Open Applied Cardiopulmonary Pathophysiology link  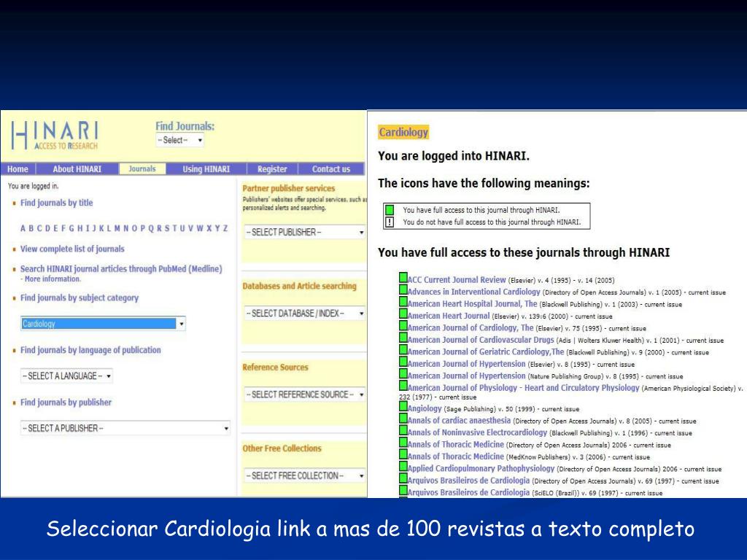(x=481, y=469)
